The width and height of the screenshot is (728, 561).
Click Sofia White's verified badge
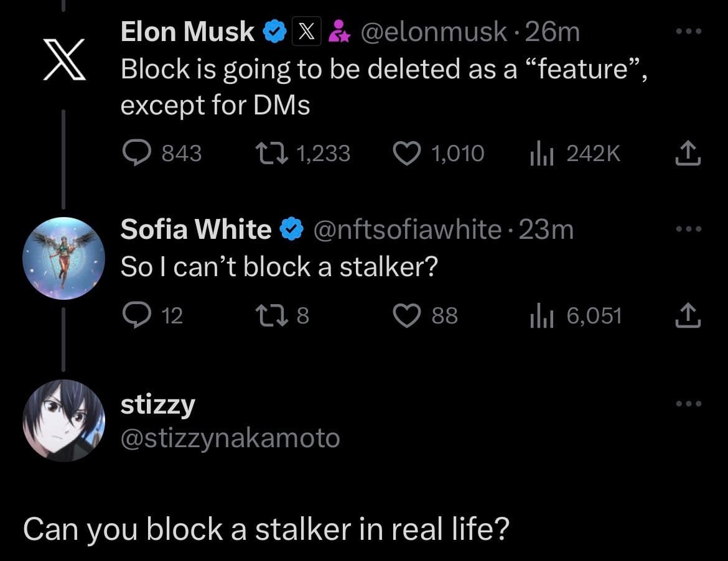click(x=290, y=229)
